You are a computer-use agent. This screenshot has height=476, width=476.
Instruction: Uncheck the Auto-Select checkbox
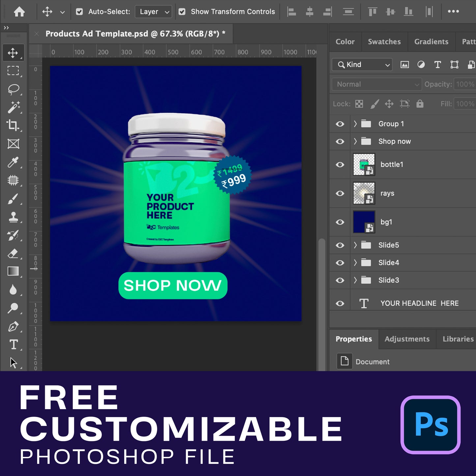[79, 12]
